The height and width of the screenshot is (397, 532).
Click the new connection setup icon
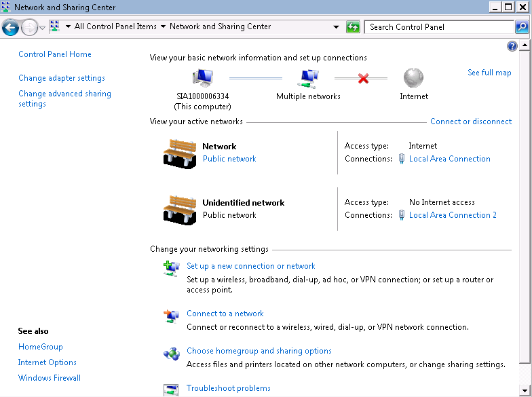[171, 269]
